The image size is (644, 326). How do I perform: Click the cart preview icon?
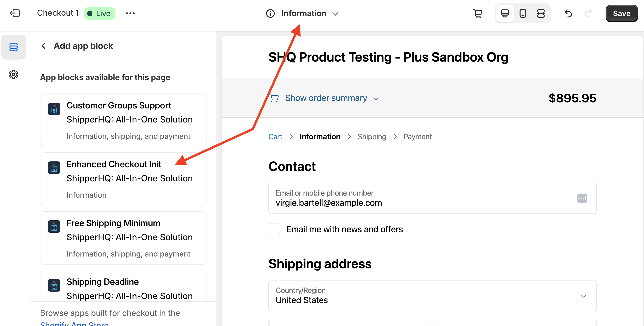pos(477,13)
